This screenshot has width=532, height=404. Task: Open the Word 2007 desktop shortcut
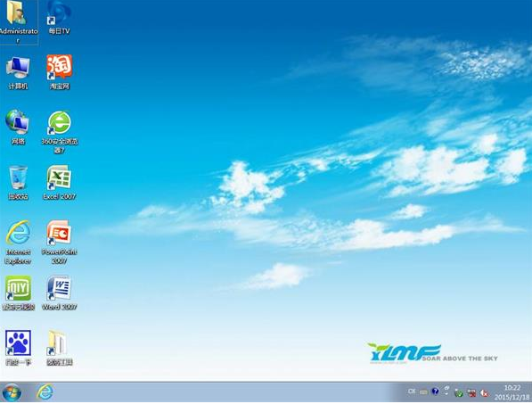[x=60, y=293]
